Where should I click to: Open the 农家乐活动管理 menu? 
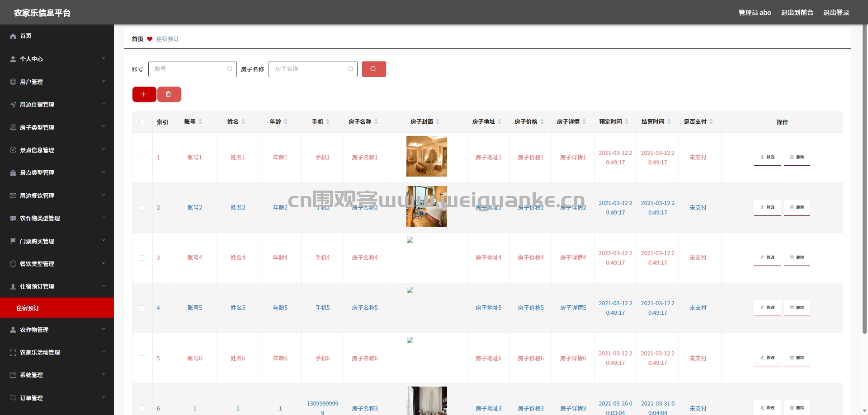[57, 352]
